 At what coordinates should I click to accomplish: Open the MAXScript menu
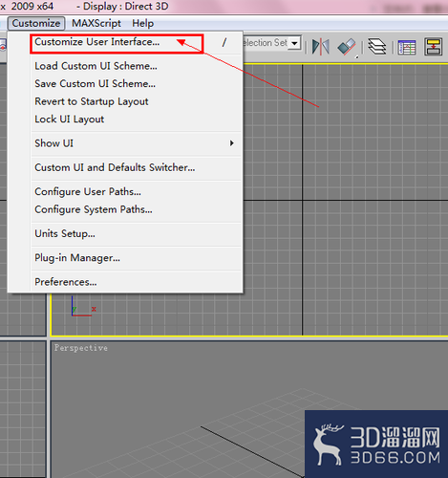coord(96,23)
